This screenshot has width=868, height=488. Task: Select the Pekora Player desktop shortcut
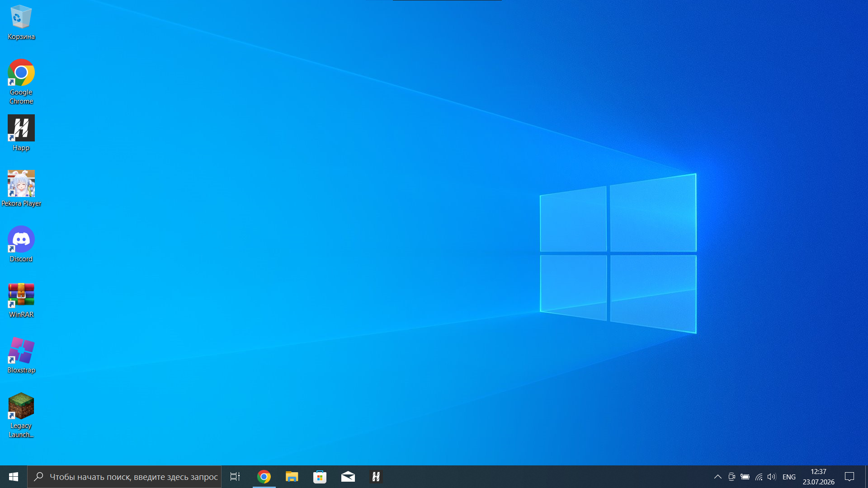pos(21,188)
